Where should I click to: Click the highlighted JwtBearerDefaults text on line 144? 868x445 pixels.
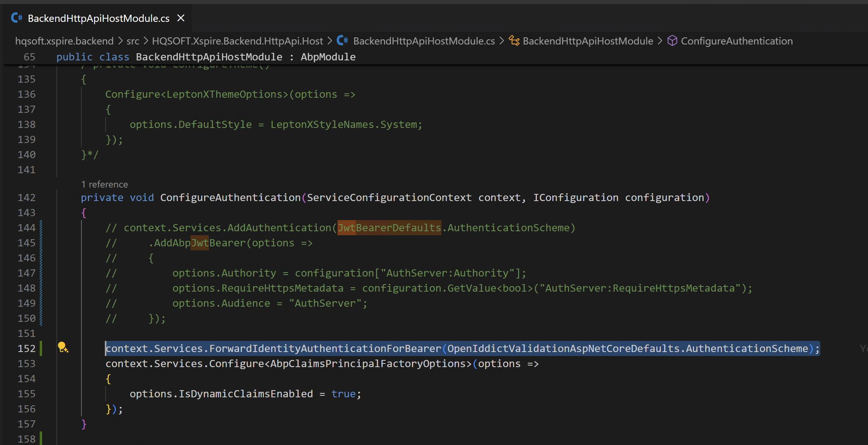tap(389, 228)
